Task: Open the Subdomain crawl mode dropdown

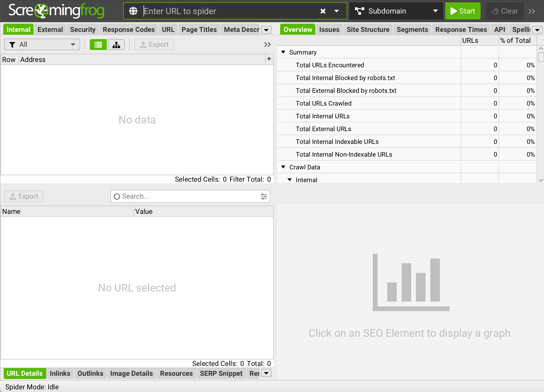Action: (435, 11)
